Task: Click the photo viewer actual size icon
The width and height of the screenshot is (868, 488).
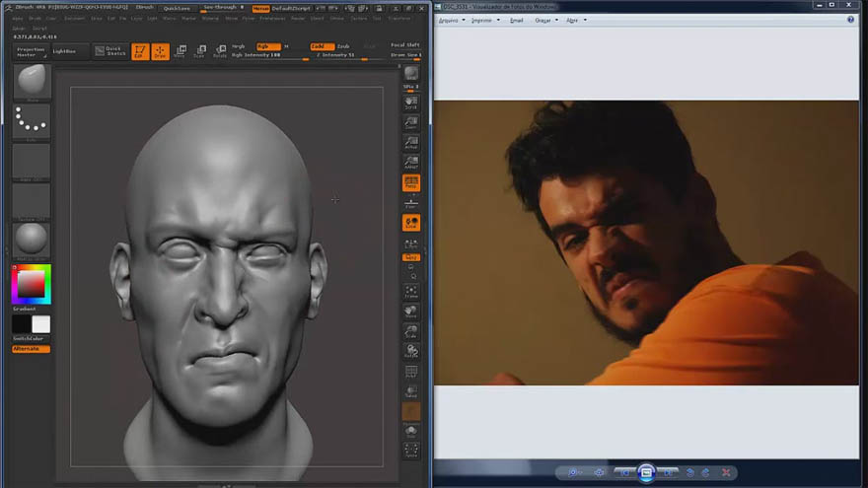Action: click(599, 472)
